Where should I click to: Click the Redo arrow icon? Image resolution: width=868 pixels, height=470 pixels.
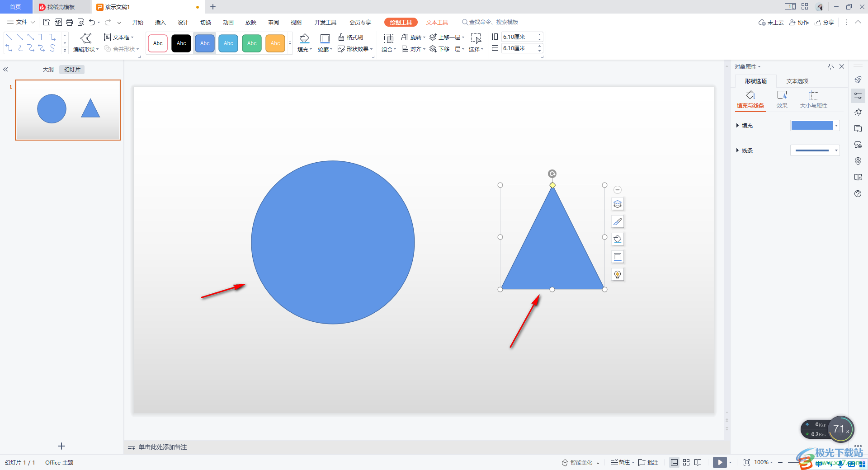pos(108,22)
